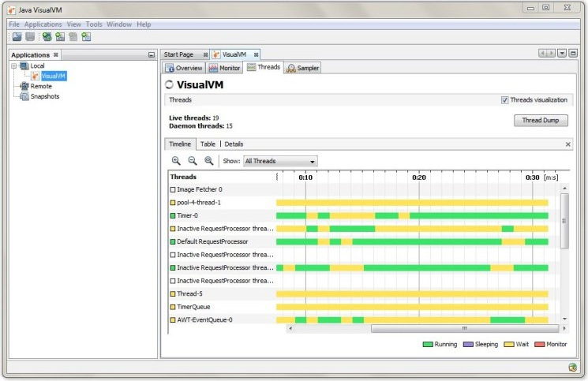
Task: Open the Show All Threads dropdown
Action: [280, 161]
